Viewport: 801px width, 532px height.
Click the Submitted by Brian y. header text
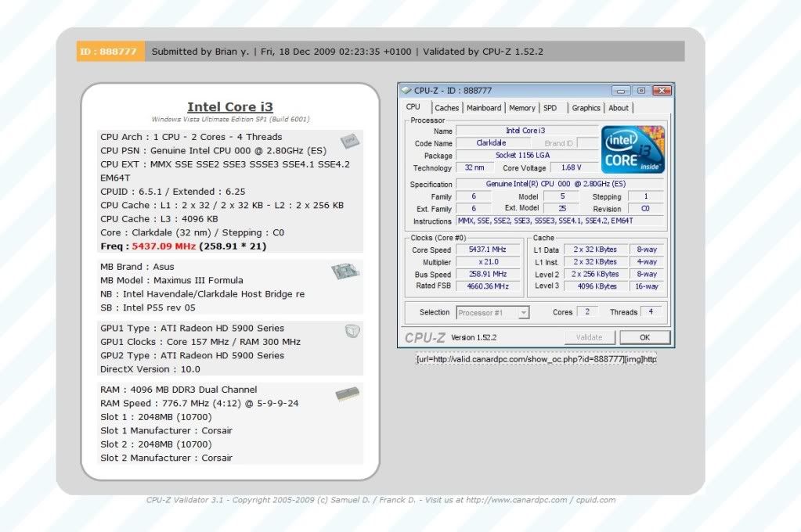click(x=200, y=52)
